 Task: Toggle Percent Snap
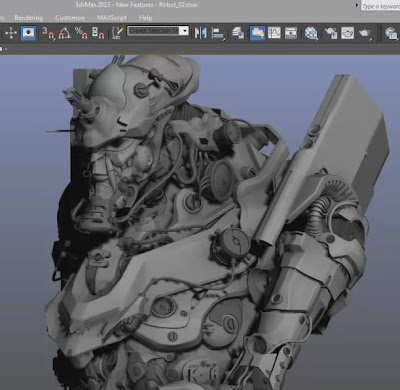pos(81,33)
